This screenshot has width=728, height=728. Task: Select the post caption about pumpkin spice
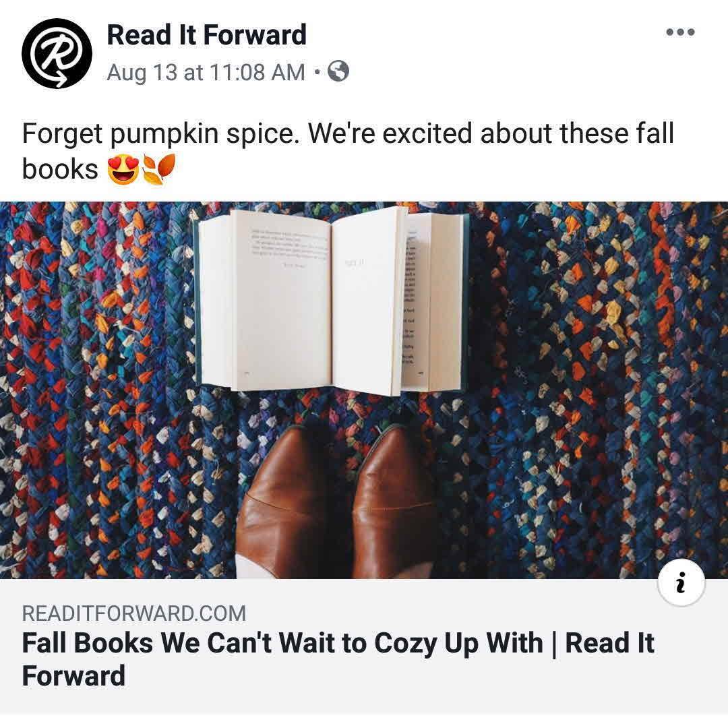coord(348,152)
